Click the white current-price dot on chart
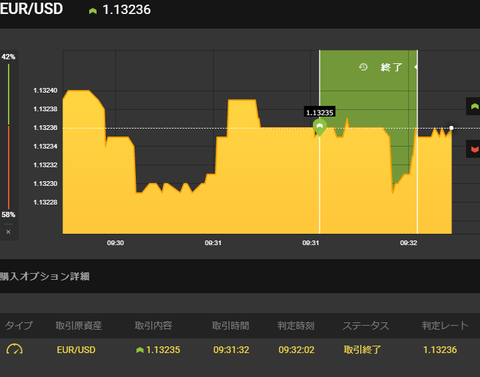 pos(451,128)
